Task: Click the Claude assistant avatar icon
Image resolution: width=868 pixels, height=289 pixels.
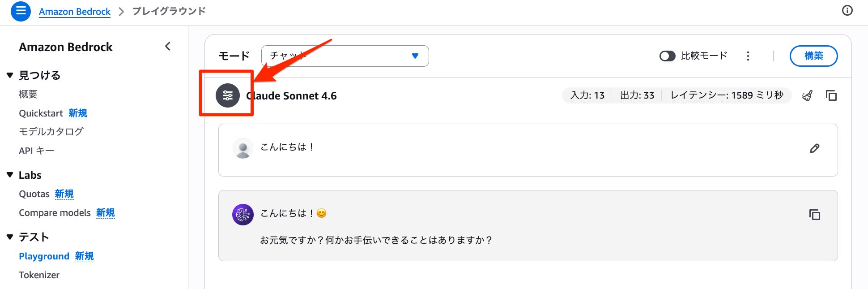Action: (243, 215)
